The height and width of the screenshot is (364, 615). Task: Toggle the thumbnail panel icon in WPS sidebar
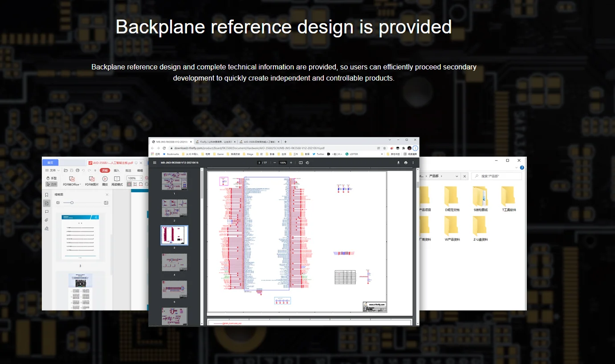point(47,203)
